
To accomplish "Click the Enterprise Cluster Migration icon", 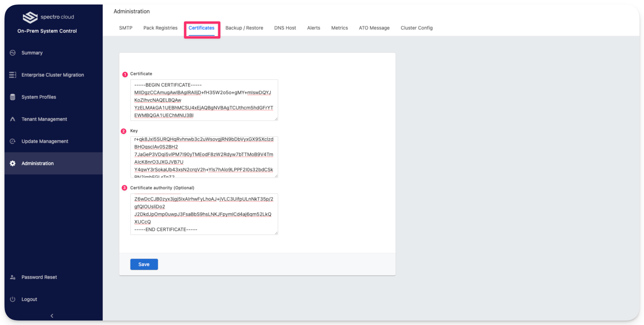I will (13, 75).
